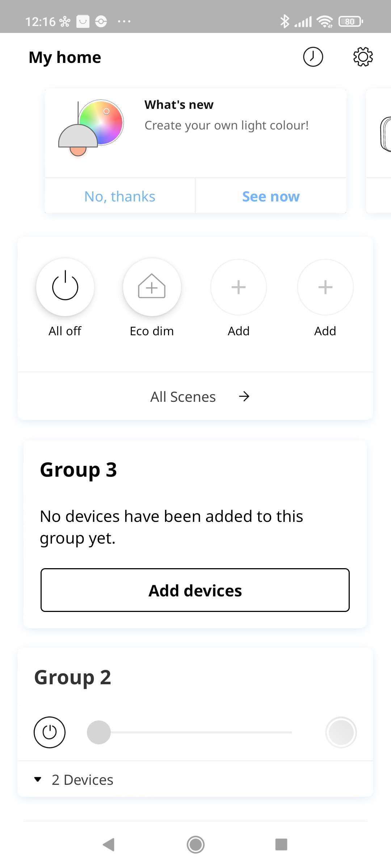This screenshot has width=391, height=868.
Task: Open the Group 3 heading
Action: coord(79,470)
